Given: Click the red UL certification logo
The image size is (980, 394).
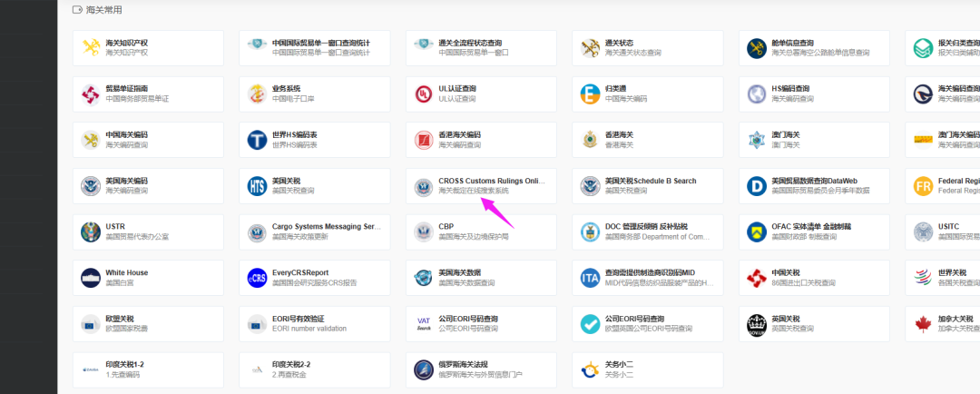Looking at the screenshot, I should click(x=424, y=94).
